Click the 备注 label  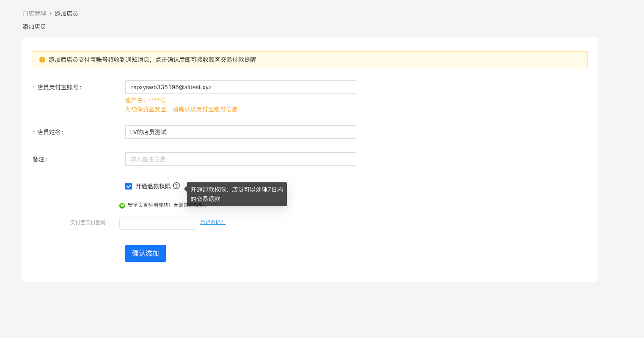pos(40,159)
